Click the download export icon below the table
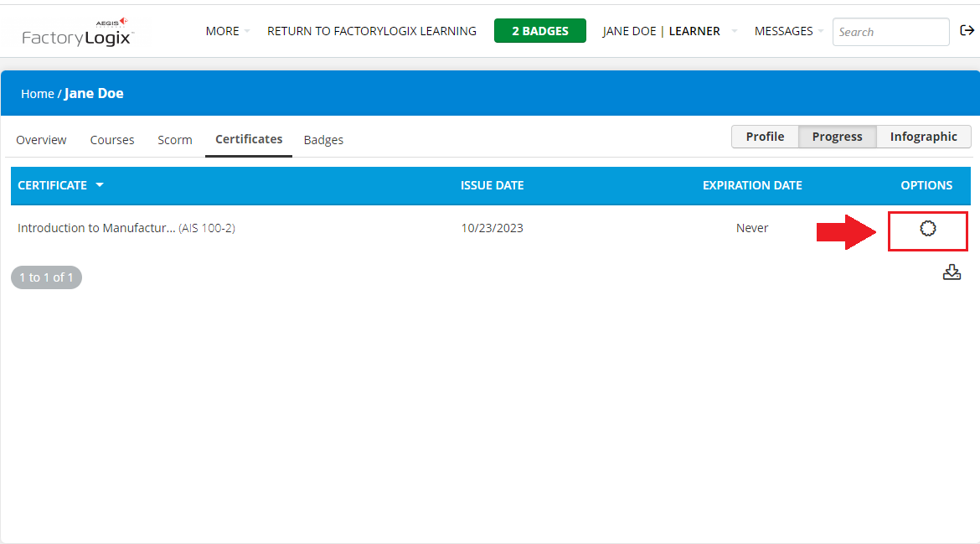The width and height of the screenshot is (980, 544). 952,272
